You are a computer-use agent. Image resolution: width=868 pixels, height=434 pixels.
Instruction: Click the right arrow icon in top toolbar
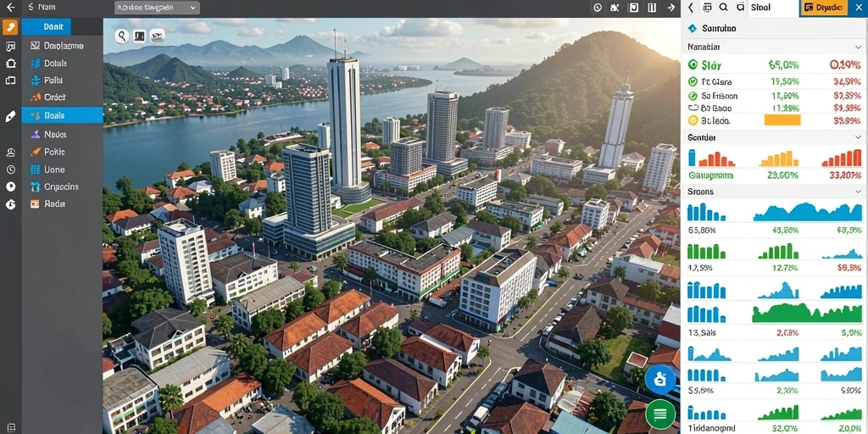point(671,7)
